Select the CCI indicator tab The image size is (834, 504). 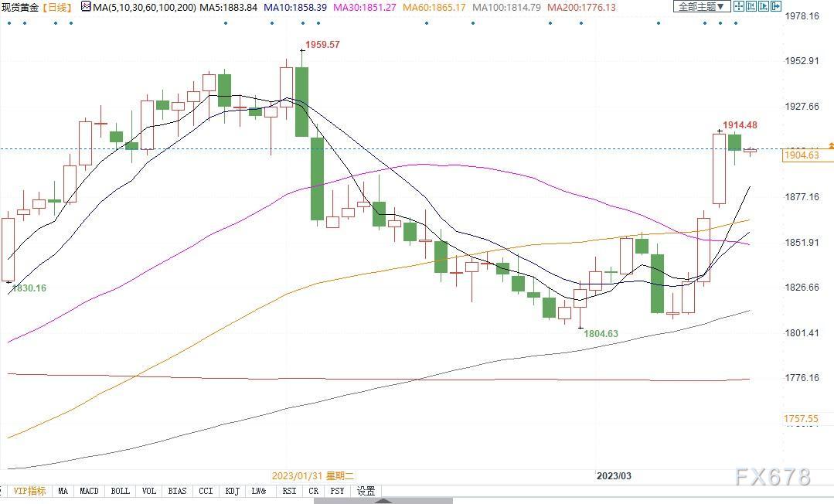click(x=206, y=491)
